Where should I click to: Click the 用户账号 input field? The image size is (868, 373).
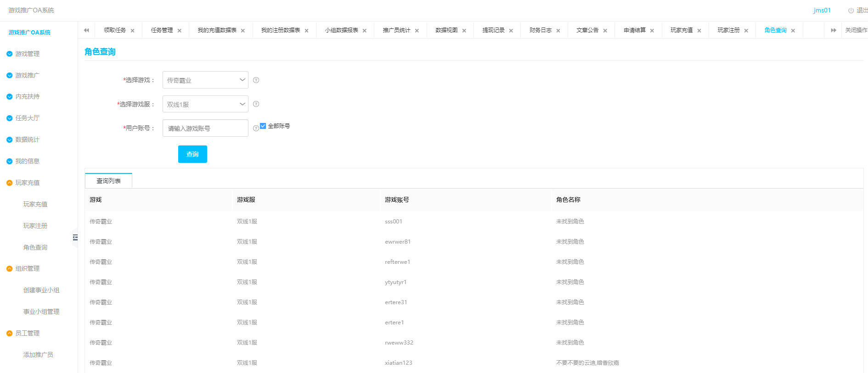click(205, 128)
